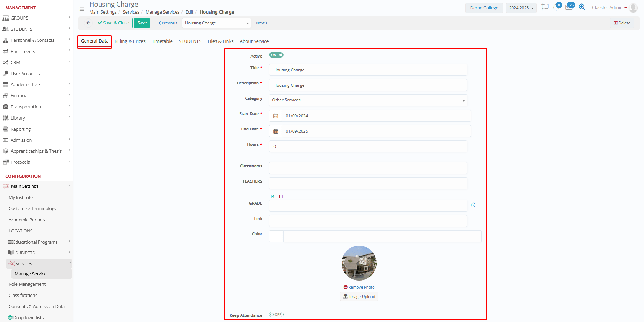Screen dimensions: 644x322
Task: Click the Save & Close button
Action: [113, 23]
